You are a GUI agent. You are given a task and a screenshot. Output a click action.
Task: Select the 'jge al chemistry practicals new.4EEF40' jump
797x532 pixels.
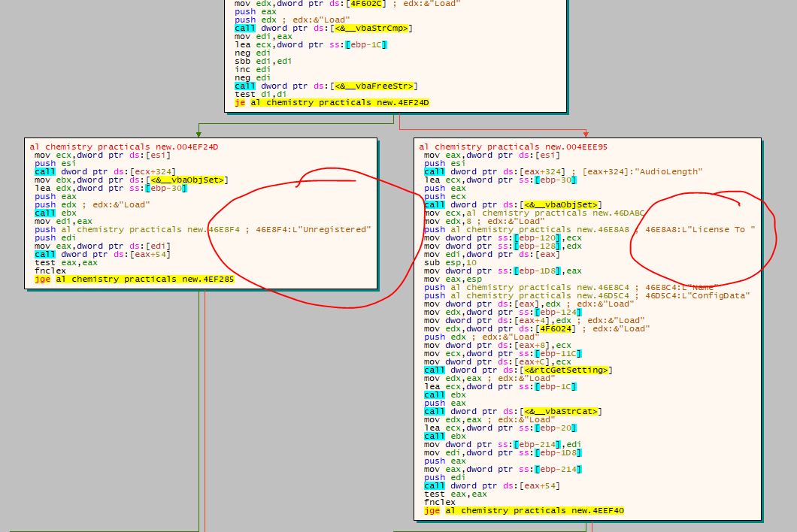click(523, 511)
